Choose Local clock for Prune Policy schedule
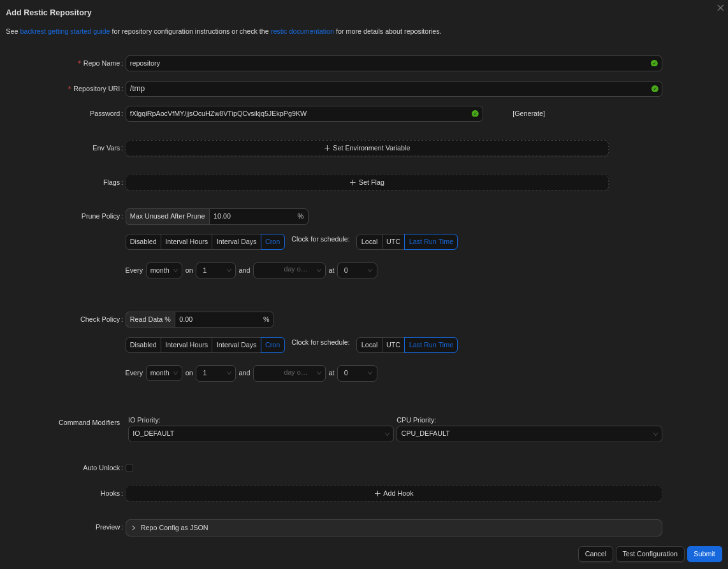This screenshot has width=728, height=569. (369, 242)
